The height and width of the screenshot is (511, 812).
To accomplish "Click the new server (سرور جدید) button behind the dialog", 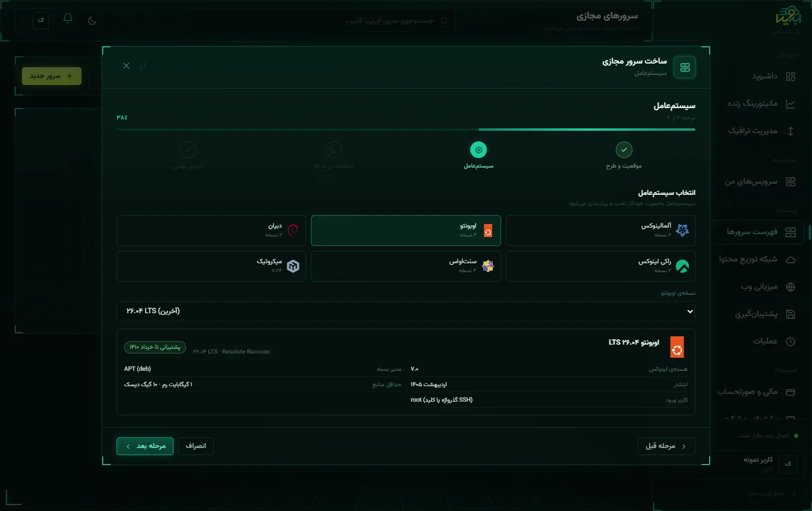I will point(52,76).
